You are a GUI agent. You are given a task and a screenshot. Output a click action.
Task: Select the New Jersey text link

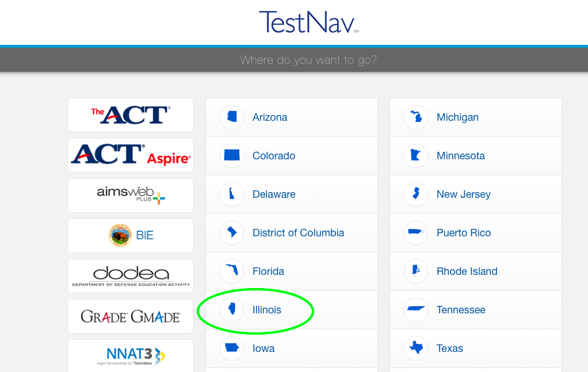click(x=464, y=194)
